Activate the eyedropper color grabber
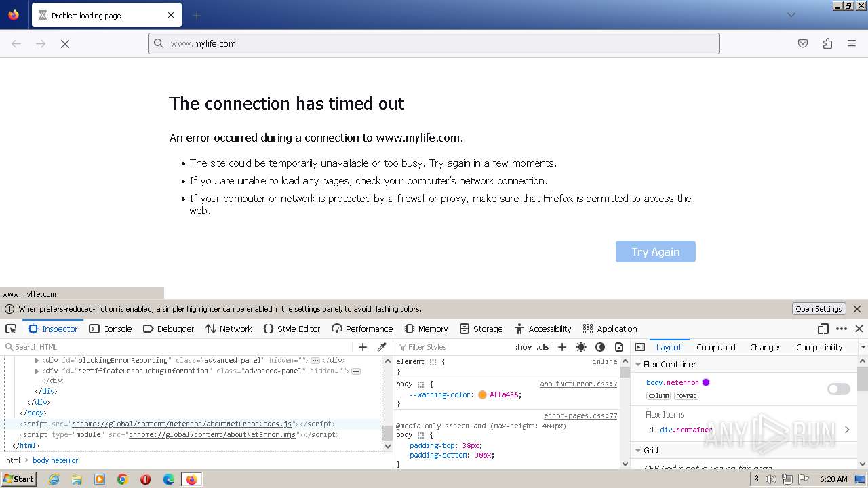The image size is (868, 488). click(x=382, y=347)
